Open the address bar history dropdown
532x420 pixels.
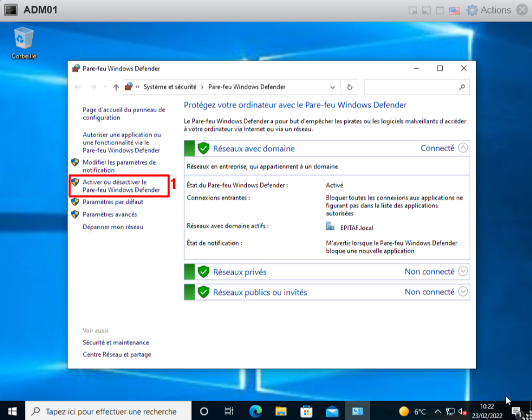coord(333,87)
